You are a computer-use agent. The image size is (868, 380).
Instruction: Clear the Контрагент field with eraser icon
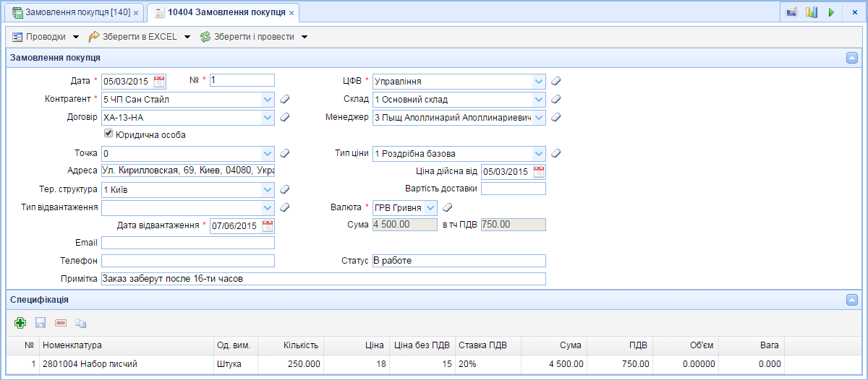285,99
